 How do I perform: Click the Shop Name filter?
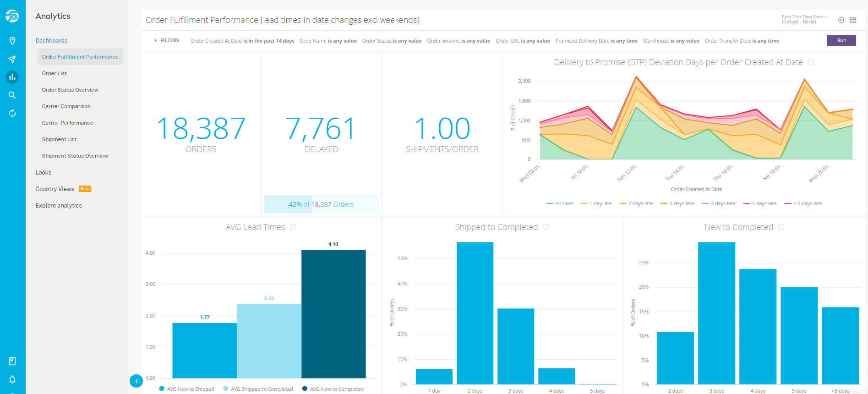[x=328, y=41]
